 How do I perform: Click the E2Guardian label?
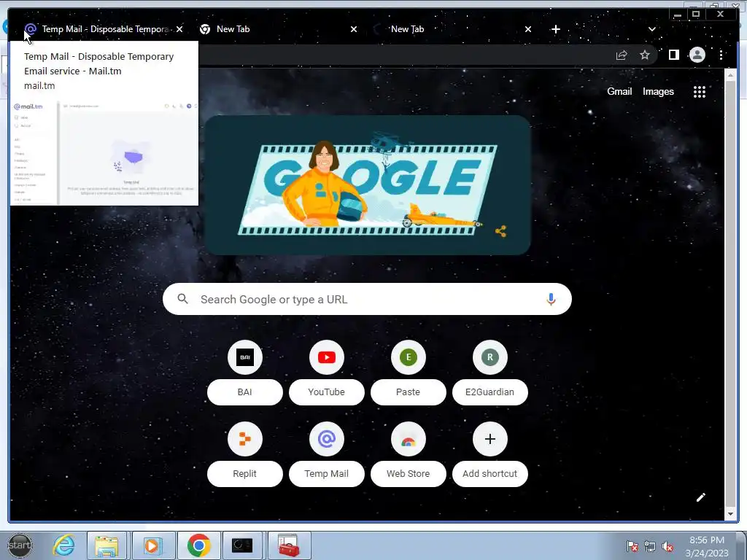tap(489, 392)
